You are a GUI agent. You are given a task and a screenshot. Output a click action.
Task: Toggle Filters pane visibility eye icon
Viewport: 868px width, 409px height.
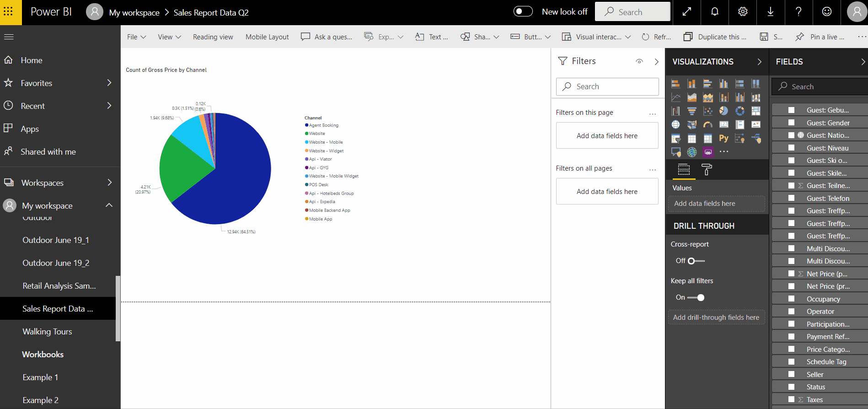[x=639, y=61]
